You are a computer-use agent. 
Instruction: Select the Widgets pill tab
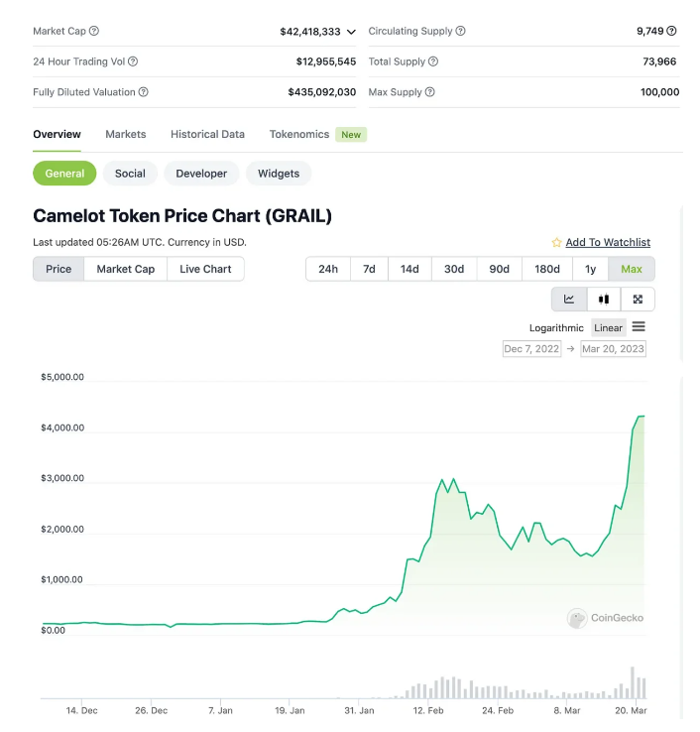tap(279, 174)
